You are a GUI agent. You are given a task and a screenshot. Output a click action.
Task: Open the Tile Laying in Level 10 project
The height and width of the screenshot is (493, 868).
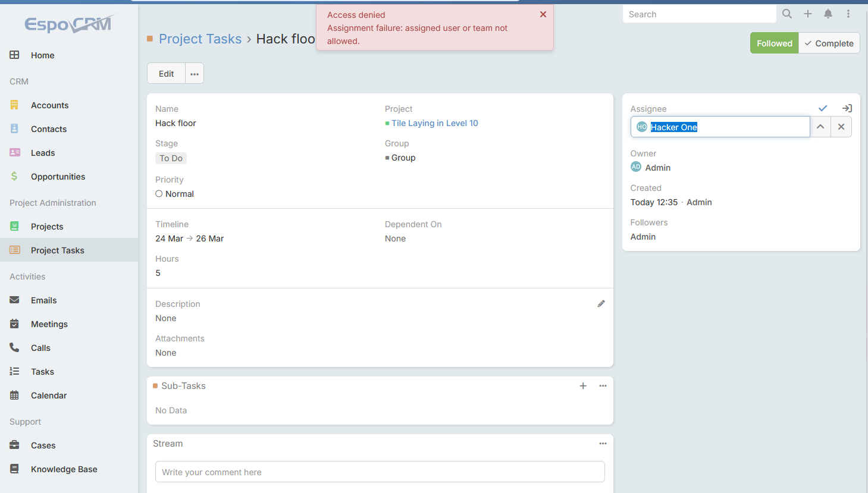tap(434, 123)
